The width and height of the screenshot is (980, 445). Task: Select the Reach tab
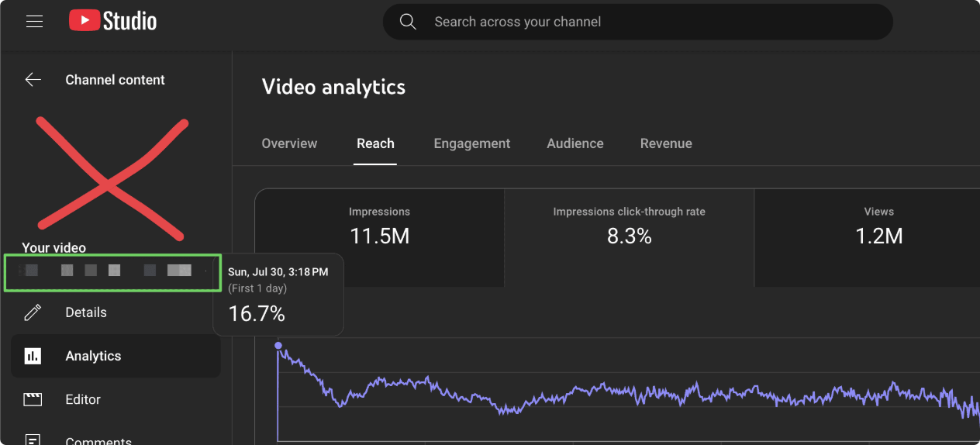(x=375, y=143)
